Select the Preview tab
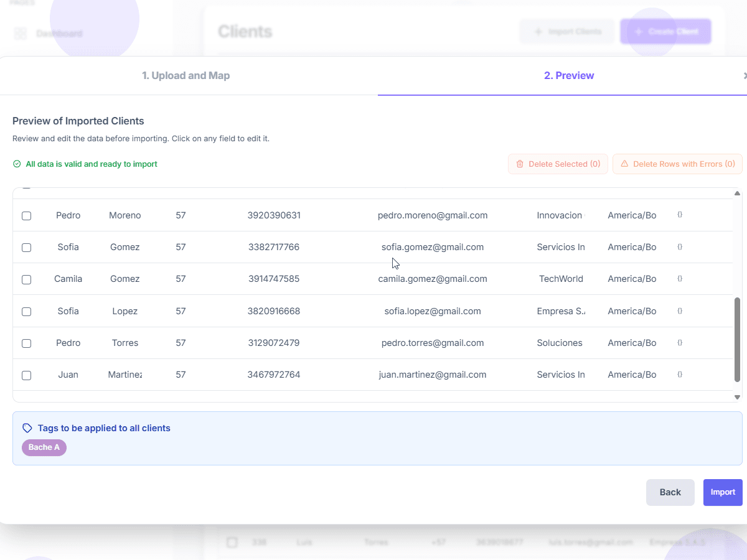The height and width of the screenshot is (560, 747). pyautogui.click(x=569, y=75)
